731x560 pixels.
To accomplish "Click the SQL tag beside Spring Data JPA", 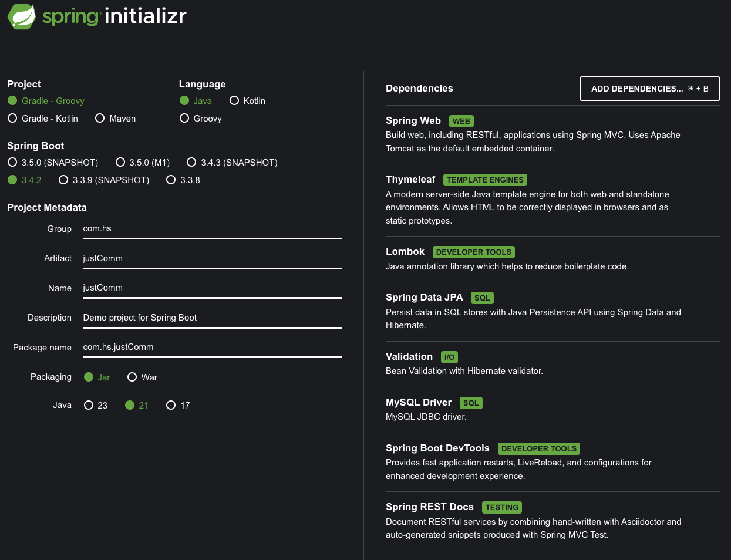I will pos(482,298).
